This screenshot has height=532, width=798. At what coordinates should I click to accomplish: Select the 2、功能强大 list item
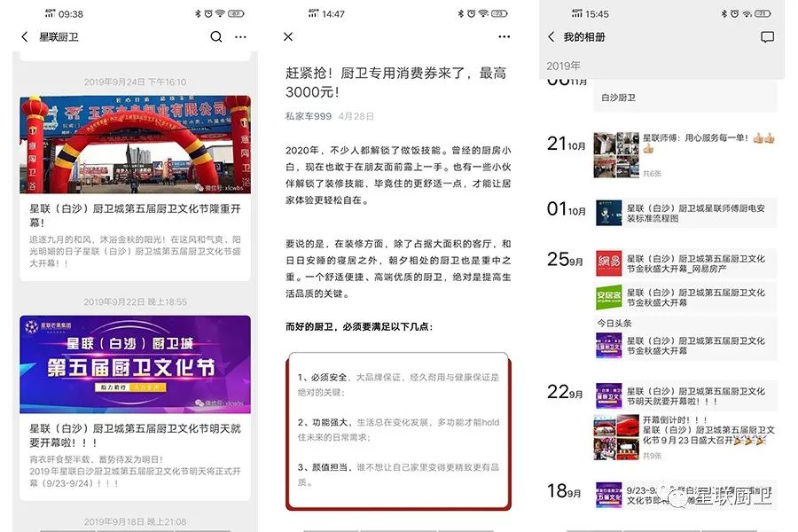coord(398,429)
